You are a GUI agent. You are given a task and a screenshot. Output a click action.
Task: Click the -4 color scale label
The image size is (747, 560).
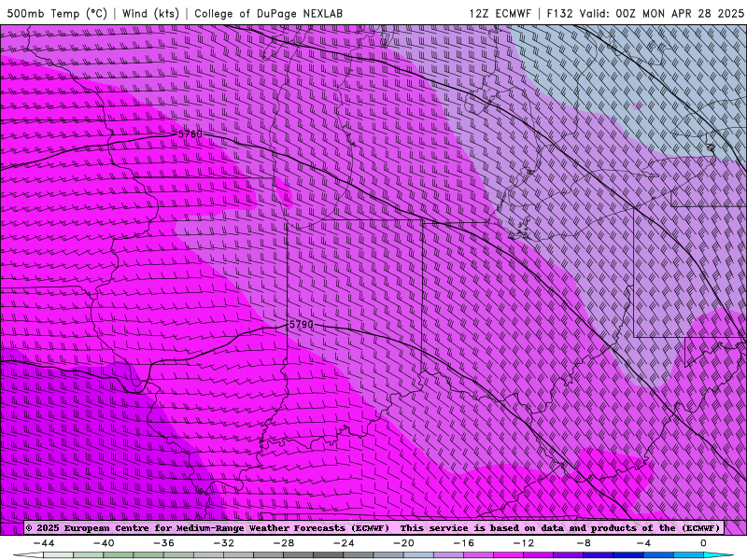click(x=643, y=543)
